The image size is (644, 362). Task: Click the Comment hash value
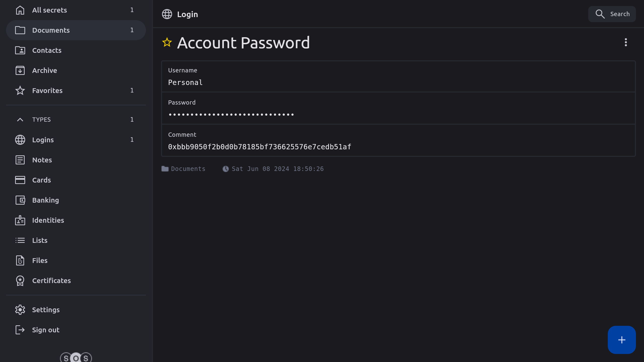tap(259, 147)
